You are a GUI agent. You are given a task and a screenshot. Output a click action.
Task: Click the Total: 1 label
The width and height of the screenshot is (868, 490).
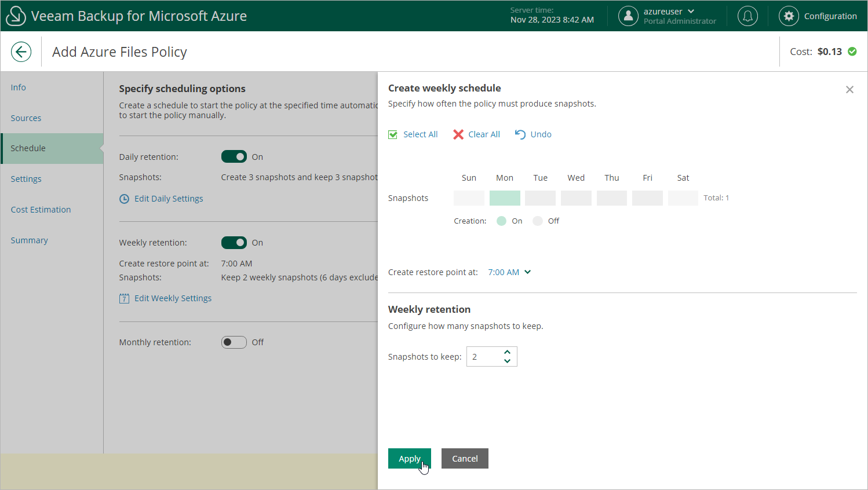716,198
